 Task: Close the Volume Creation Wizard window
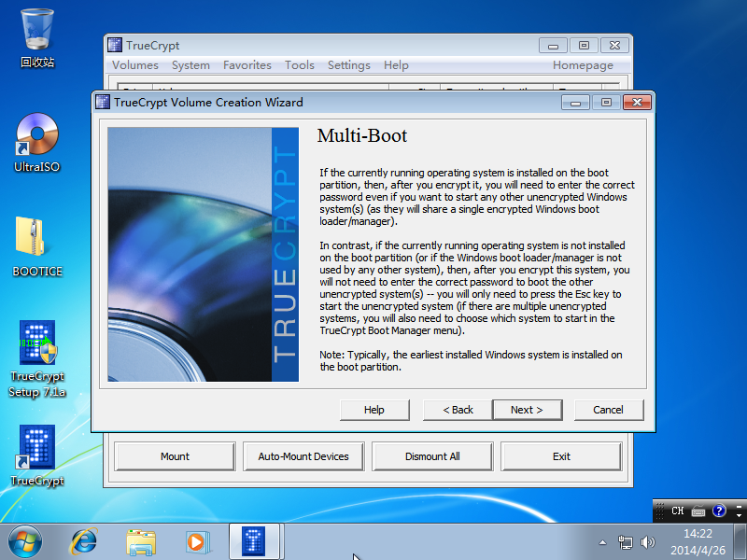tap(638, 103)
